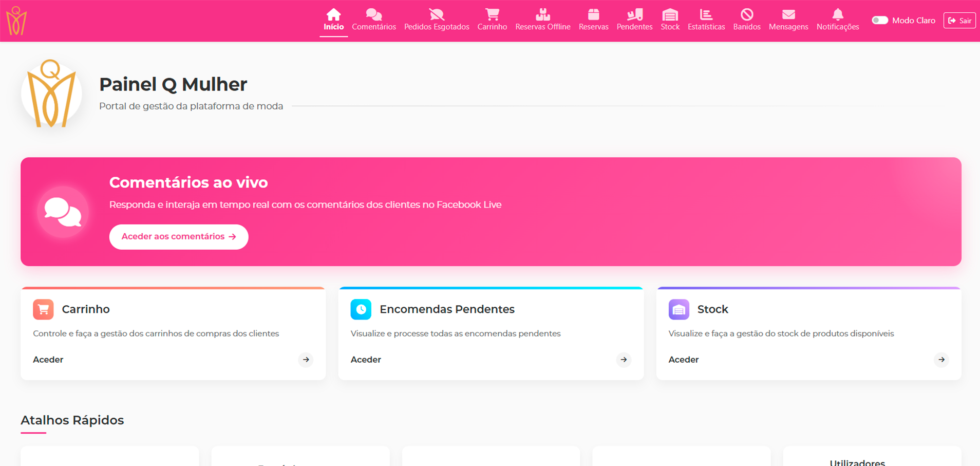Open the Comentários chat bubbles icon
The image size is (980, 466).
373,14
